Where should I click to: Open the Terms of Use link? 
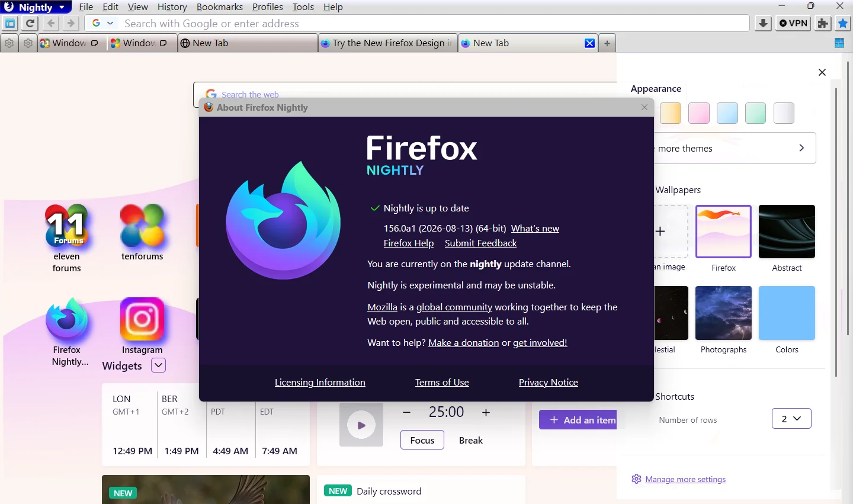tap(442, 383)
